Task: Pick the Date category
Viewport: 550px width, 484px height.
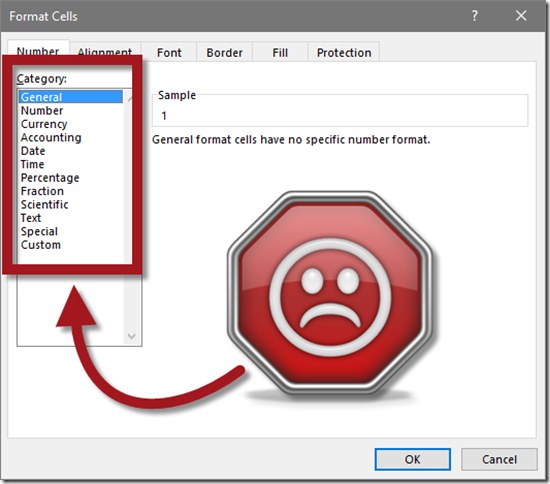Action: point(33,151)
